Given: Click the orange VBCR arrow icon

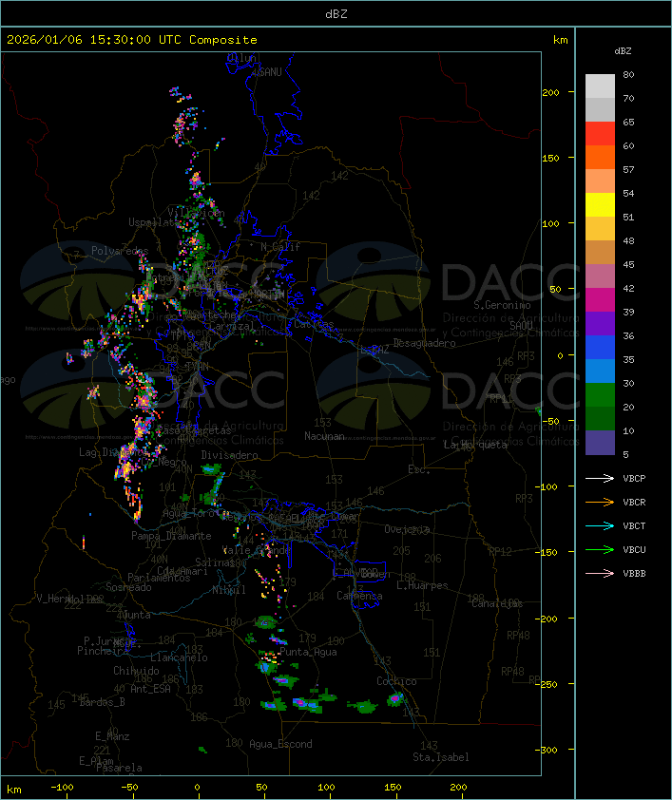Looking at the screenshot, I should pos(601,502).
